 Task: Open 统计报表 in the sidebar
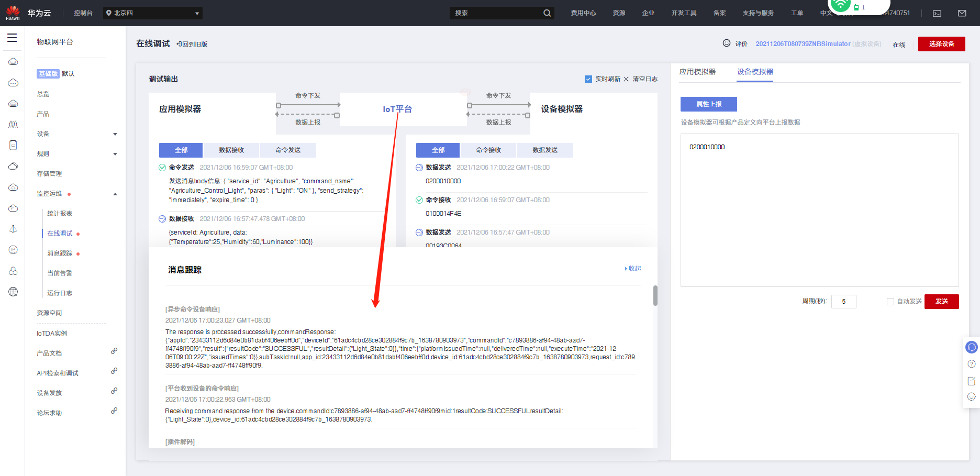(x=60, y=214)
